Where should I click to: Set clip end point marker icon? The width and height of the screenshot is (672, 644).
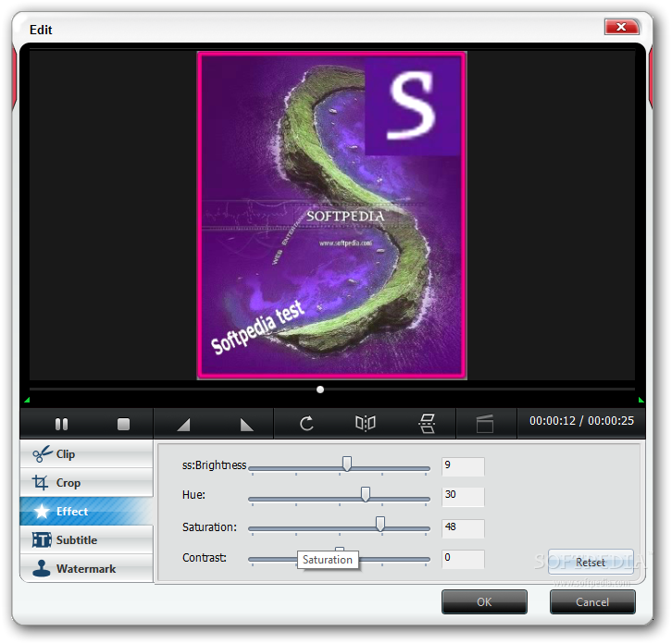coord(247,425)
